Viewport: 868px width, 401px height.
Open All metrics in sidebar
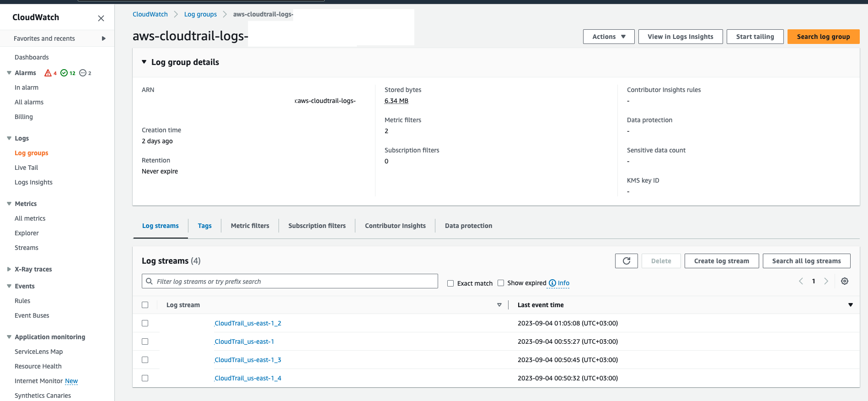[x=30, y=218]
